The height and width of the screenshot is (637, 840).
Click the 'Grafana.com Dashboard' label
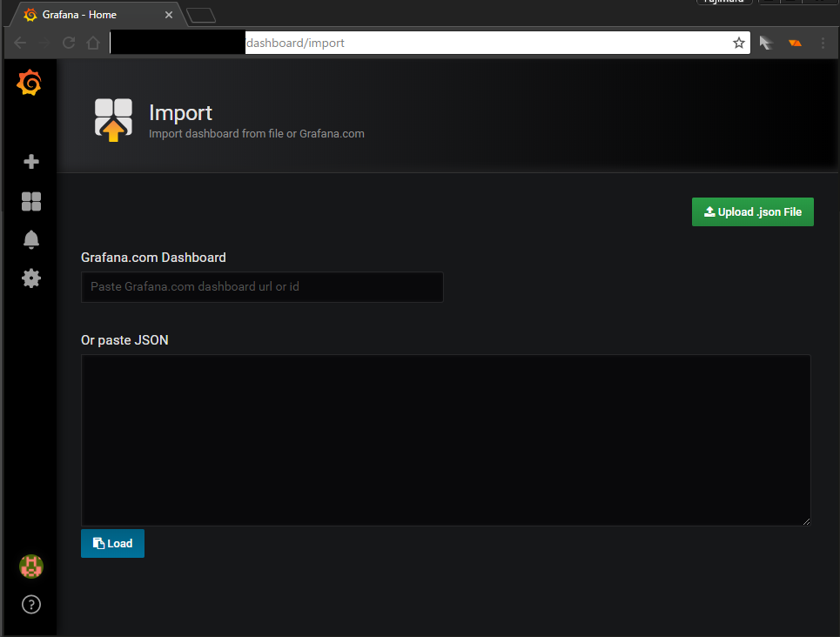click(153, 258)
